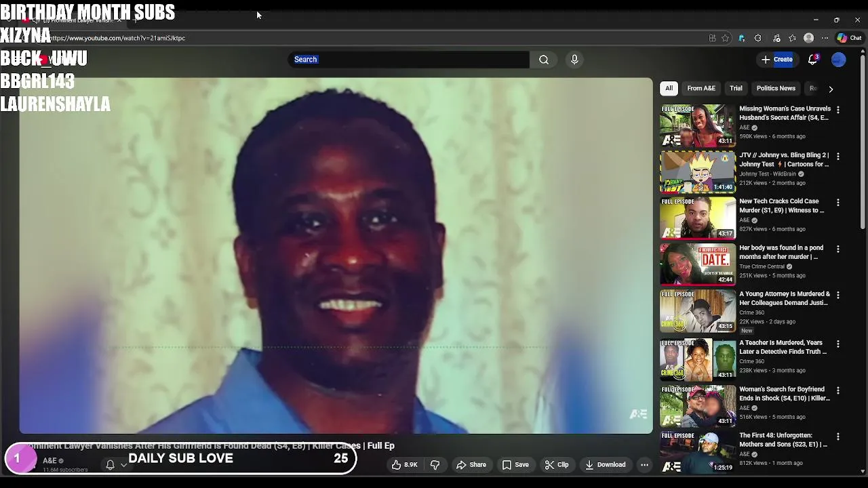Open the browser Favorites list icon
This screenshot has height=488, width=868.
click(792, 38)
